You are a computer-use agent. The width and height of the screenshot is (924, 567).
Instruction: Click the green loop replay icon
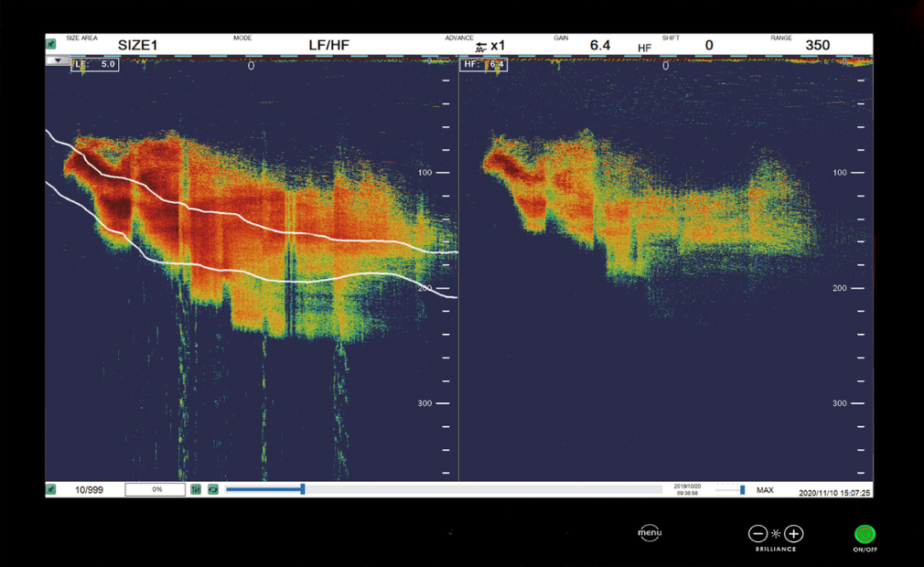[x=213, y=490]
